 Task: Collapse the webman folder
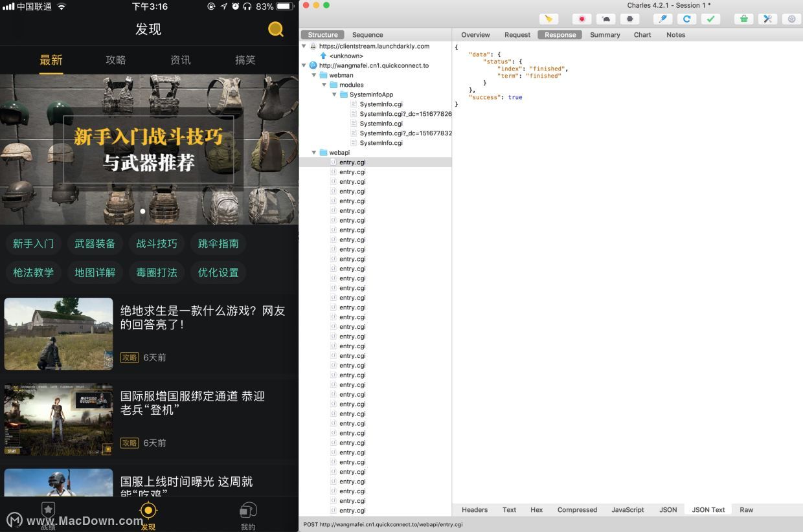click(314, 75)
